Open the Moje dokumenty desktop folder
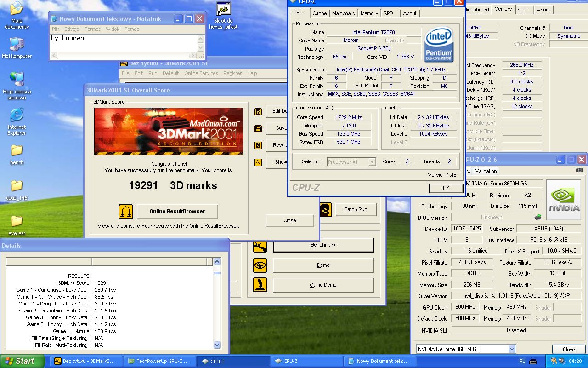Viewport: 588px width, 368px height. [x=17, y=15]
